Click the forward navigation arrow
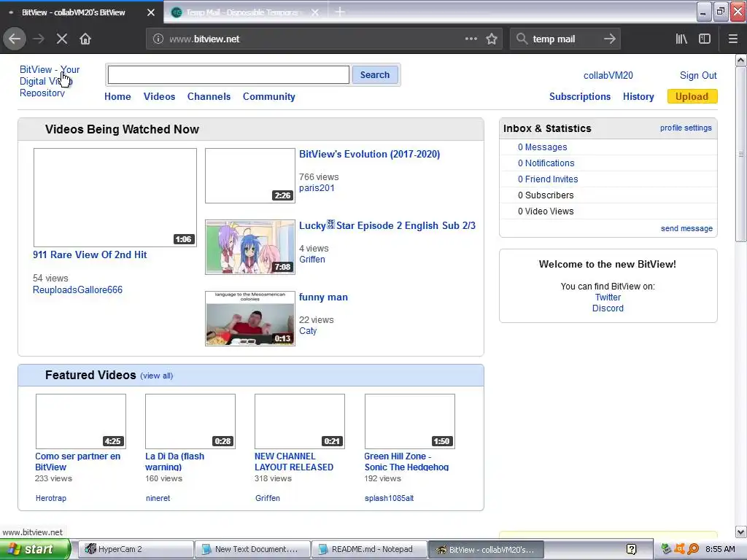Viewport: 747px width, 560px height. point(39,39)
